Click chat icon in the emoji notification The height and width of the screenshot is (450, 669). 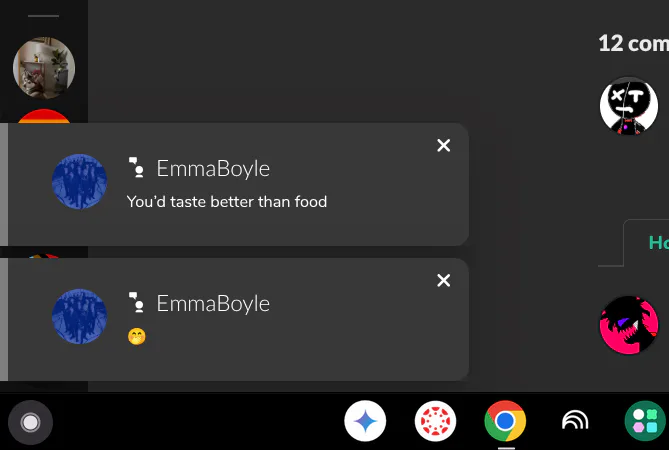pyautogui.click(x=137, y=302)
